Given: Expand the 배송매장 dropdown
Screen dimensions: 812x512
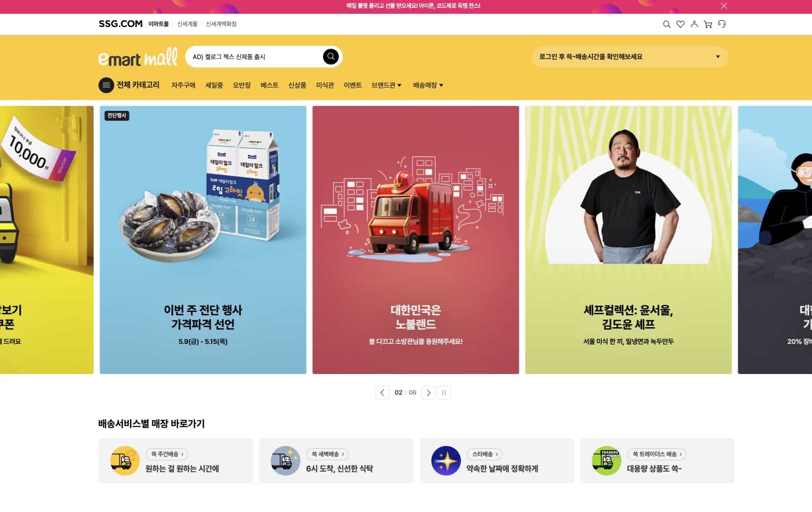Looking at the screenshot, I should point(428,85).
